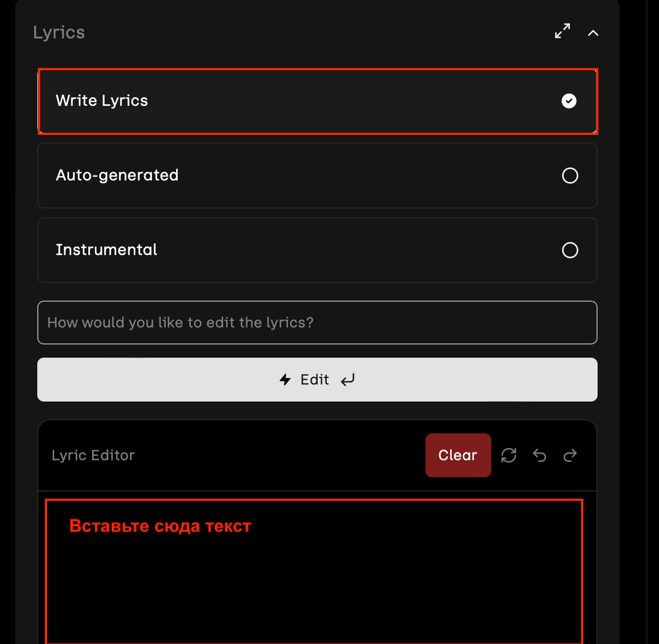Click the Lyric Editor heading label
659x644 pixels.
(x=93, y=455)
